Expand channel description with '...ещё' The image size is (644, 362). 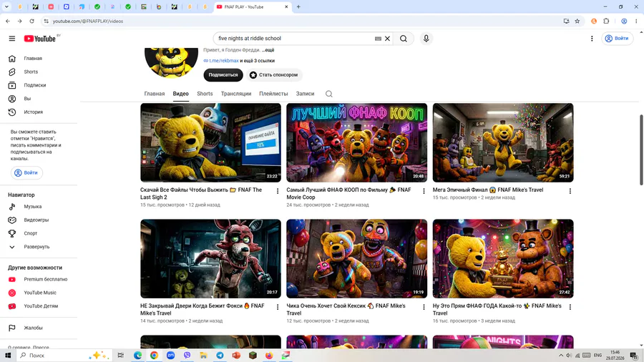(x=268, y=50)
